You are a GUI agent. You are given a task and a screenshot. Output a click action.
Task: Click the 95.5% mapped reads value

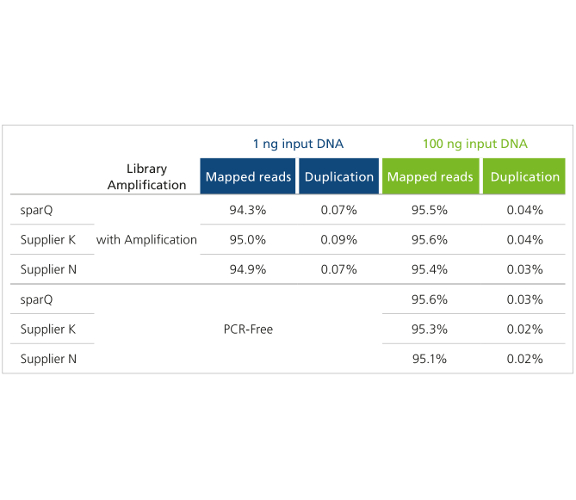(x=429, y=210)
